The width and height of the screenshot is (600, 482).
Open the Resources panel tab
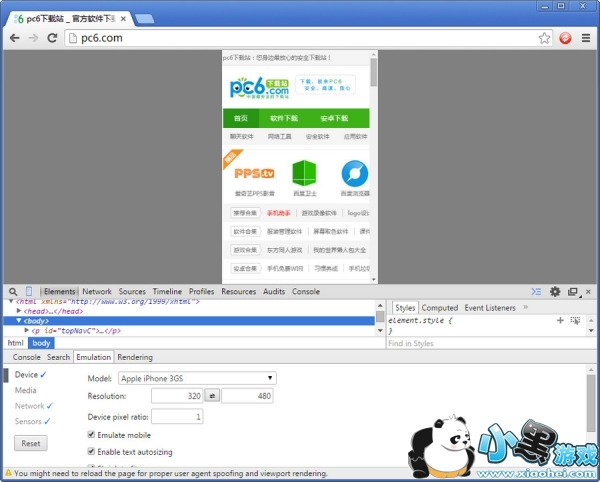coord(238,291)
